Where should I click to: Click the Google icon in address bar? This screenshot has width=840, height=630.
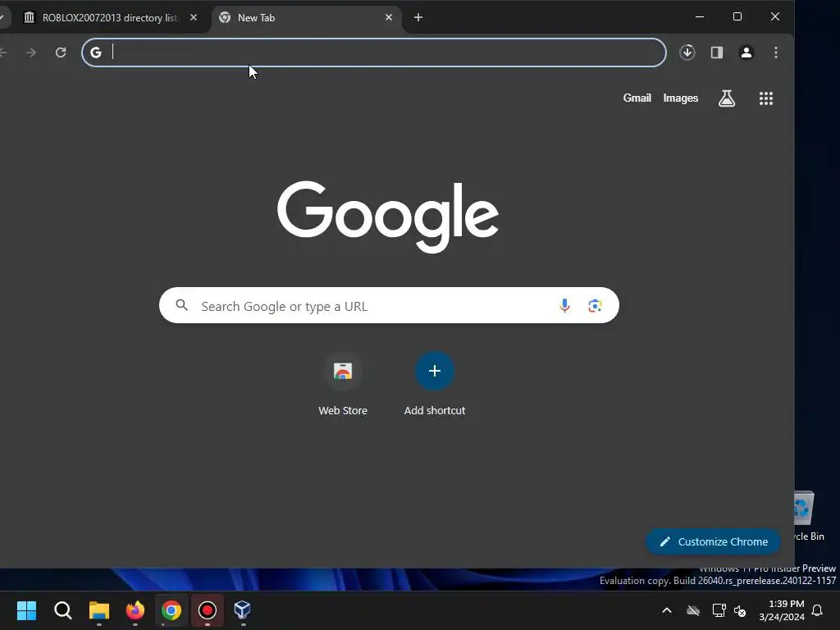(96, 52)
